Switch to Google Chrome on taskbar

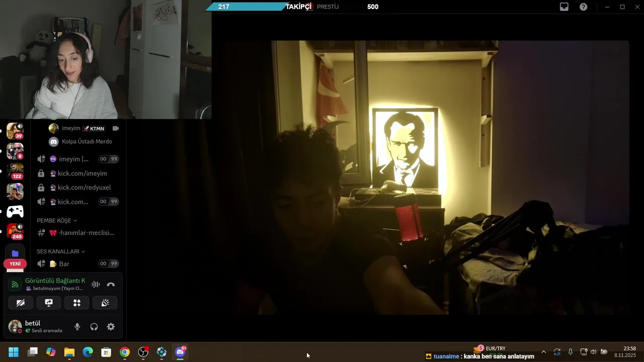coord(125,352)
